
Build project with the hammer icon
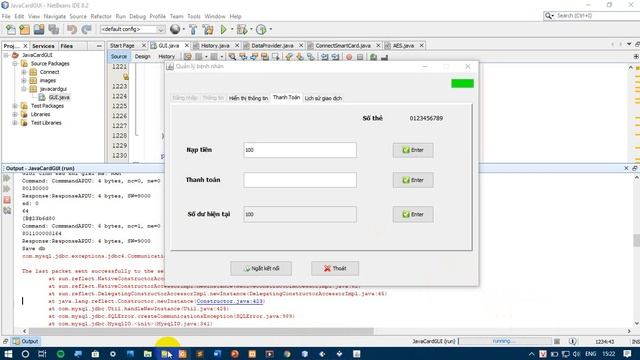click(x=193, y=29)
